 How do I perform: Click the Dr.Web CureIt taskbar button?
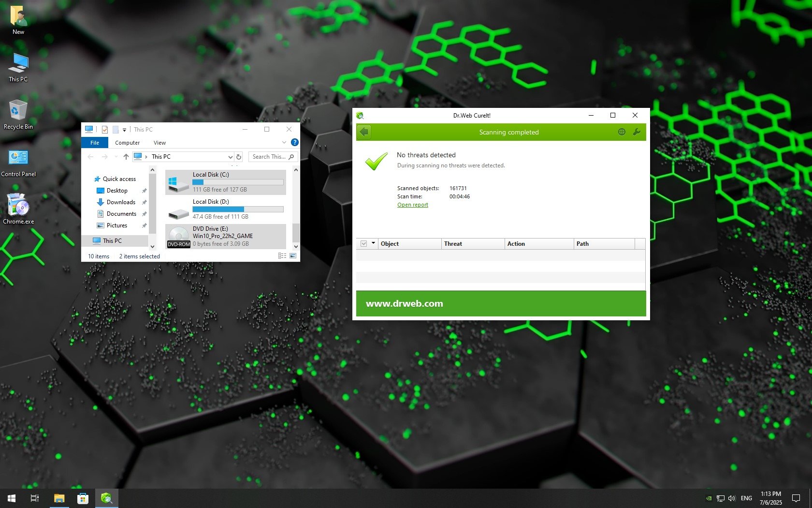click(106, 498)
